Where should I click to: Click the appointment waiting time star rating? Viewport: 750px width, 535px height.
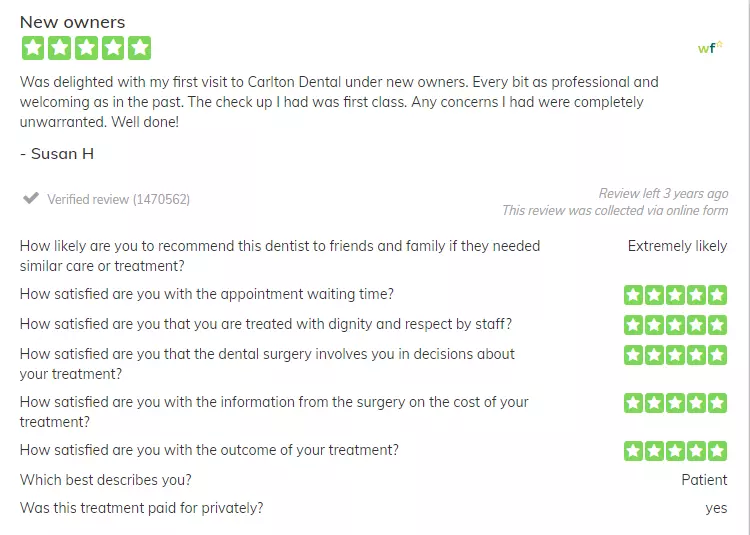click(x=675, y=295)
